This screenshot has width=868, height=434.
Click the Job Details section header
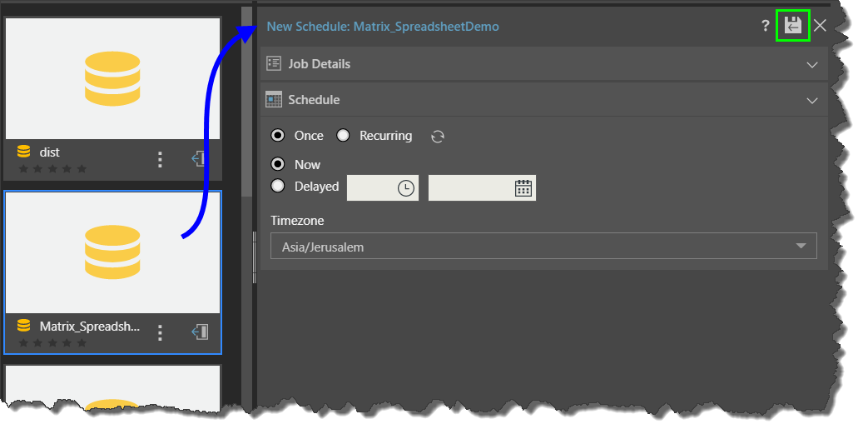[x=319, y=64]
